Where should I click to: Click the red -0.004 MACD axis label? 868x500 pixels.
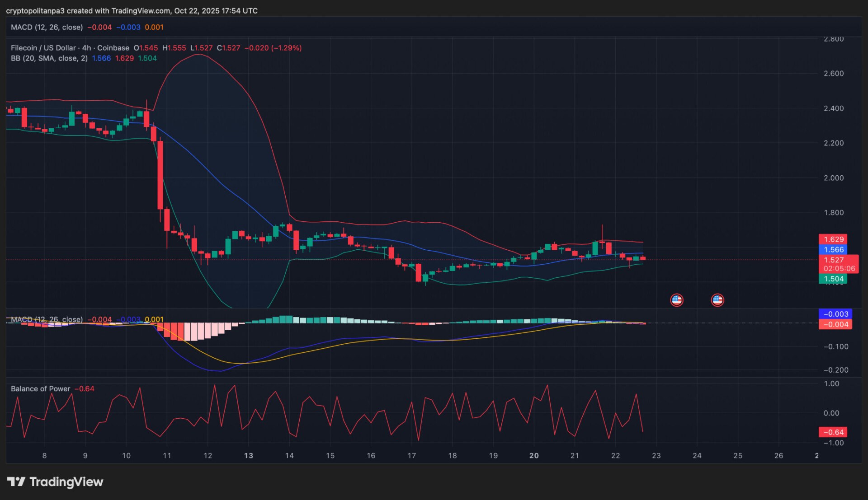coord(835,324)
